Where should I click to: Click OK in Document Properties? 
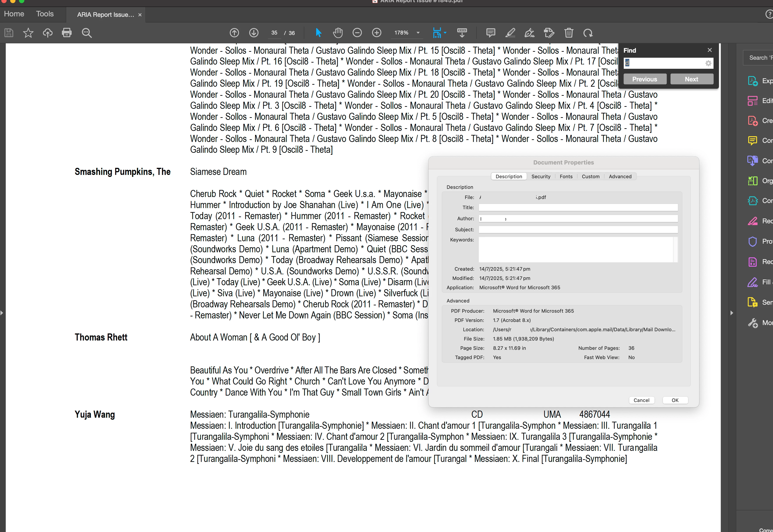pos(675,400)
